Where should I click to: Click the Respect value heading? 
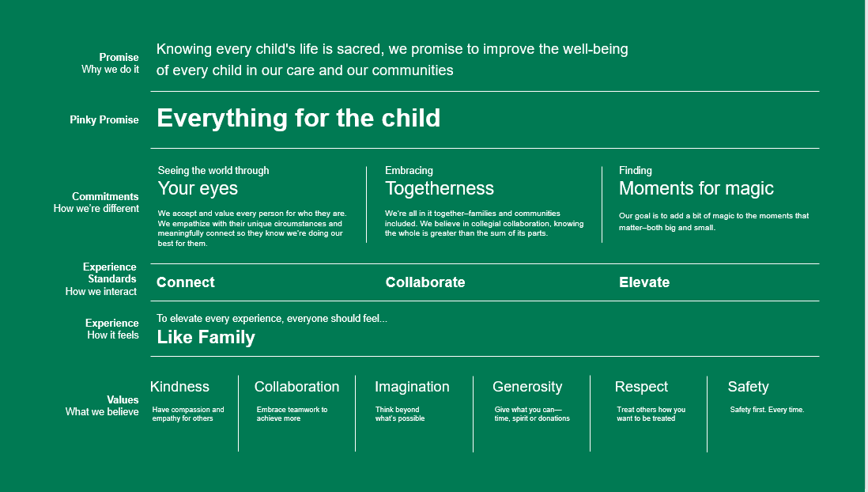point(642,387)
